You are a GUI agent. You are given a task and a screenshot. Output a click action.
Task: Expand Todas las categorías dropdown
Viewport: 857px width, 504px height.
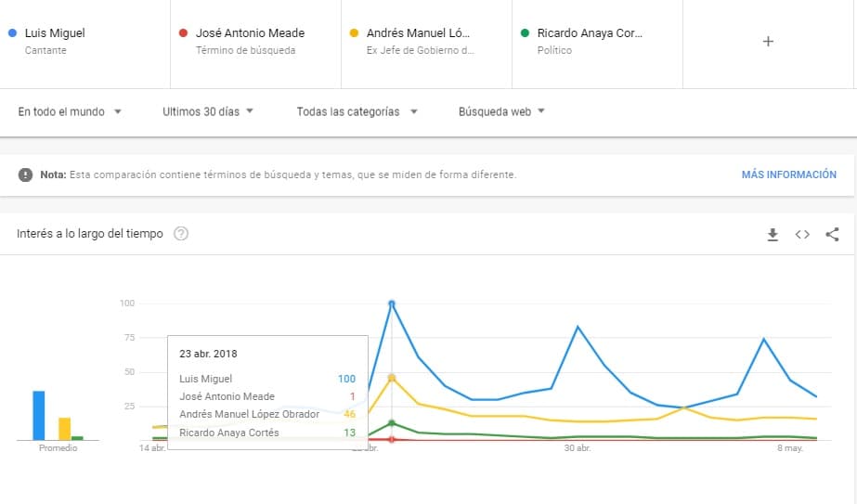click(357, 111)
